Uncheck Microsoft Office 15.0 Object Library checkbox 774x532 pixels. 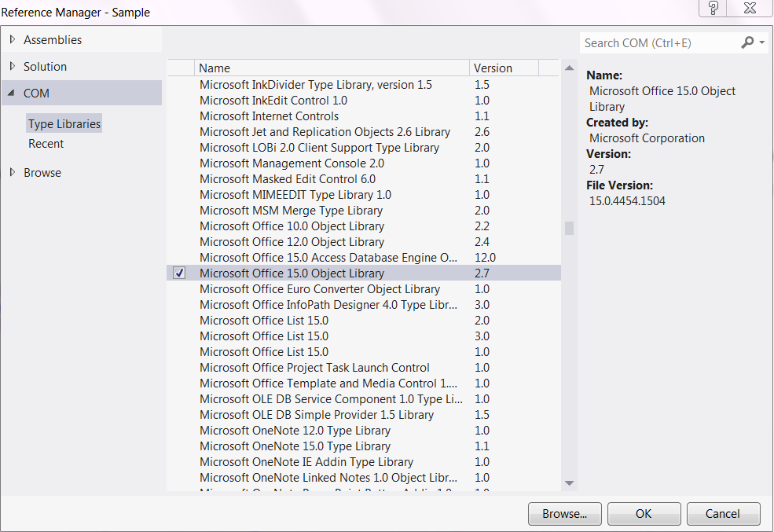[x=179, y=273]
